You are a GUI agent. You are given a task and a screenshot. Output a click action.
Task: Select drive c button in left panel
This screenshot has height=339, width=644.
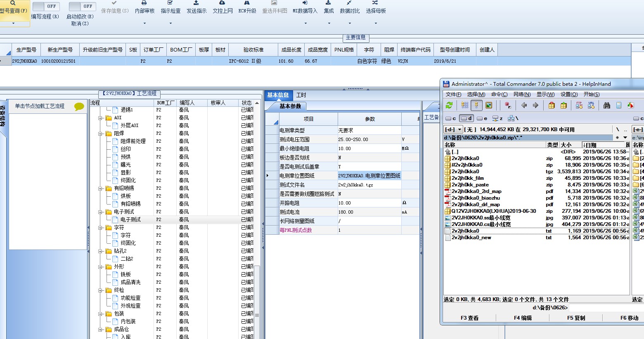pyautogui.click(x=451, y=118)
